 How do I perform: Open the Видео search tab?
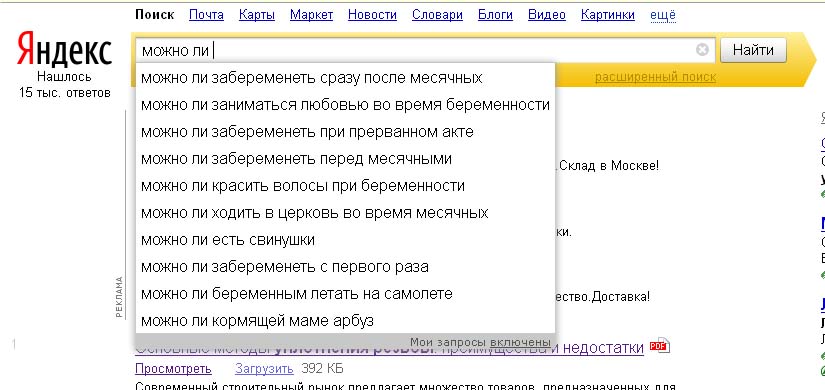547,15
